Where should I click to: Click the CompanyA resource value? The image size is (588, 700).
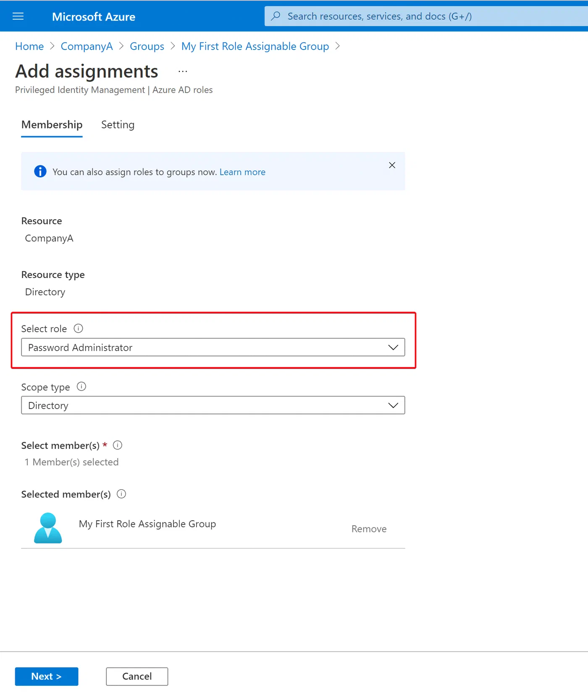(x=49, y=238)
